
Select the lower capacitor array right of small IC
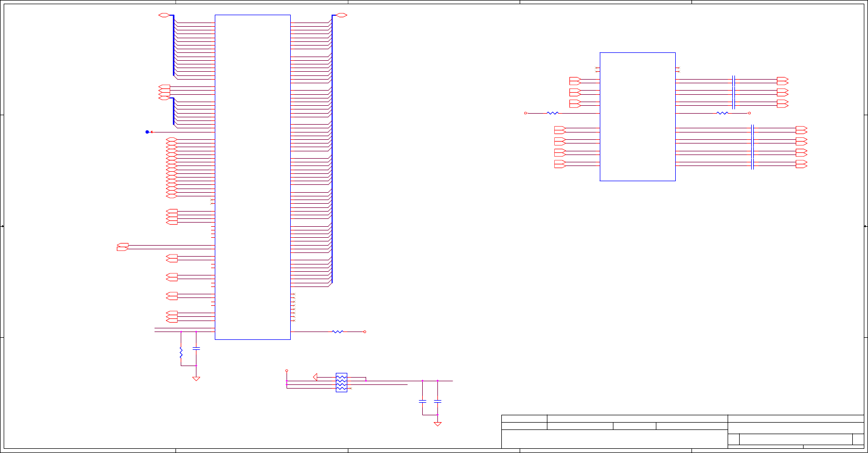[x=752, y=147]
